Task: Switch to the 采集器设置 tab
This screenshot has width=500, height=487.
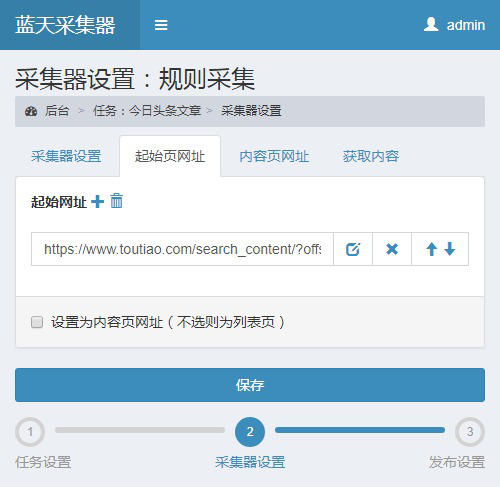Action: pyautogui.click(x=66, y=156)
